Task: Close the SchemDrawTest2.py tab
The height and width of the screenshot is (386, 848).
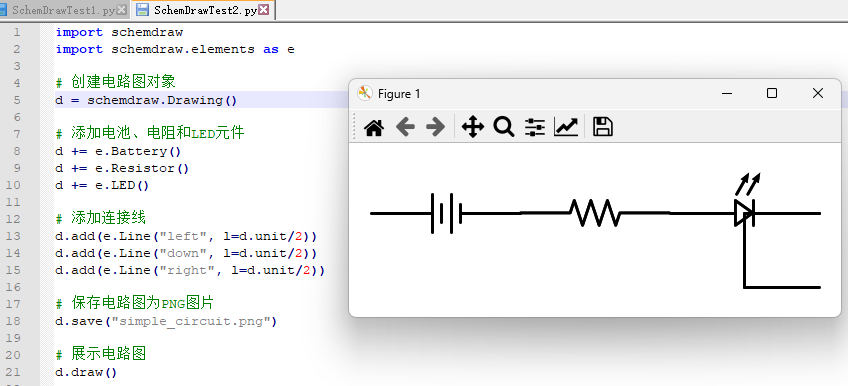Action: pos(263,10)
